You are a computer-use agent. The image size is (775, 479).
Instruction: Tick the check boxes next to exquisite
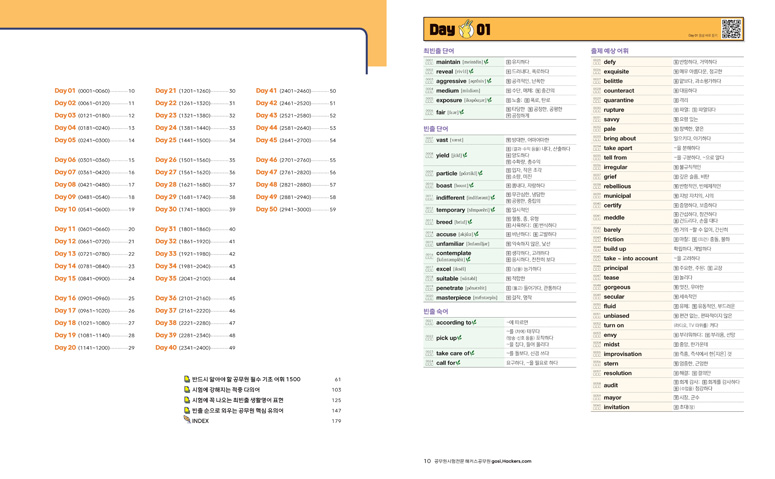coord(597,71)
